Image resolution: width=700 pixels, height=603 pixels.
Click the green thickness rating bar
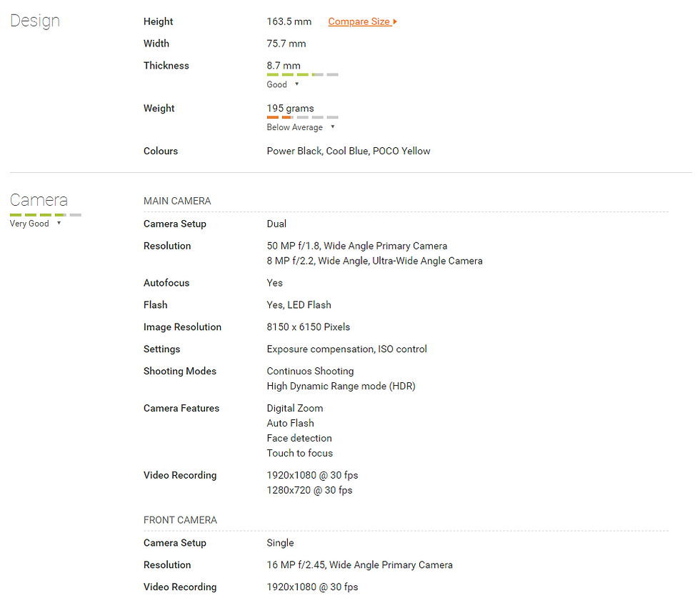pos(302,74)
